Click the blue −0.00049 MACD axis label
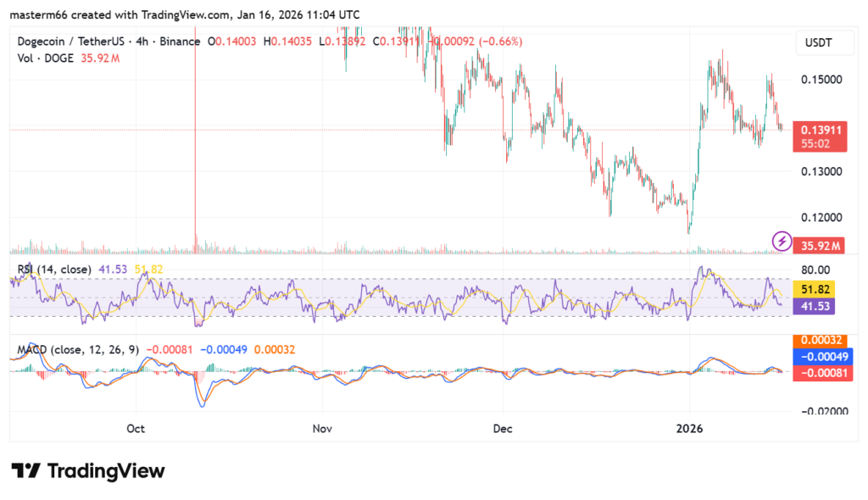Screen dimensions: 868x500 pos(822,357)
